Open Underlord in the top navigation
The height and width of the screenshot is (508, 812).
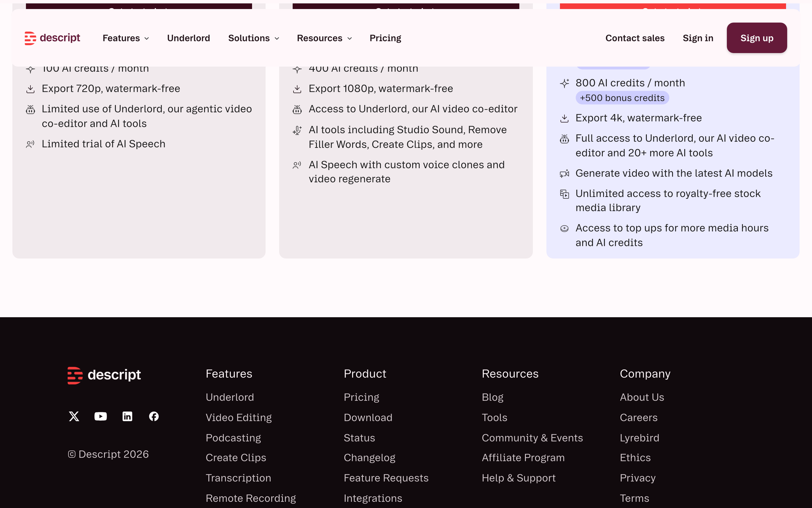click(189, 38)
